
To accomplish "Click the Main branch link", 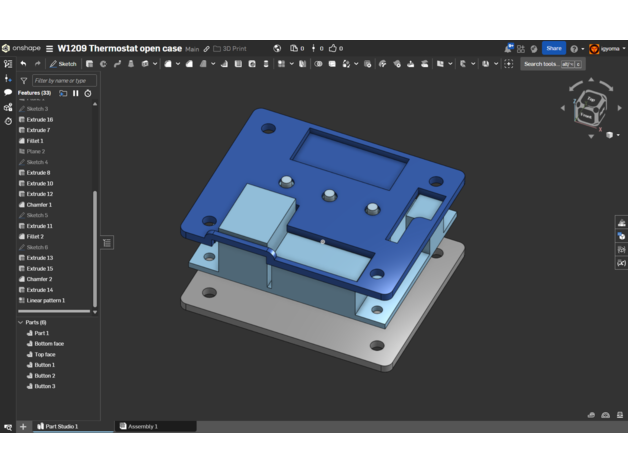I will click(192, 48).
